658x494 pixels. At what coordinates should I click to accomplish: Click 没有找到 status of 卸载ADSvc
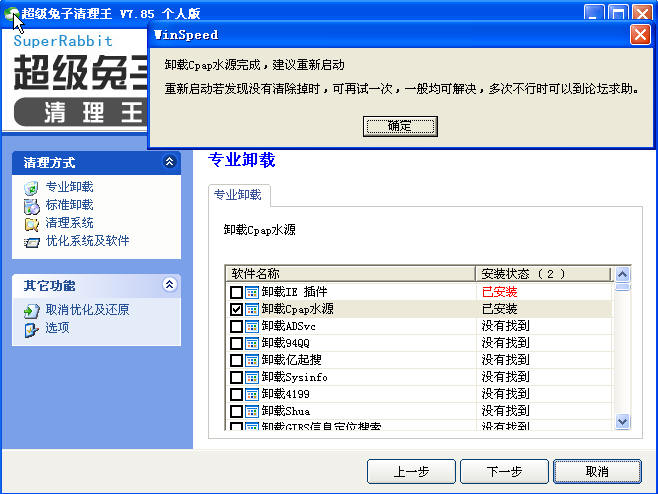pyautogui.click(x=505, y=326)
